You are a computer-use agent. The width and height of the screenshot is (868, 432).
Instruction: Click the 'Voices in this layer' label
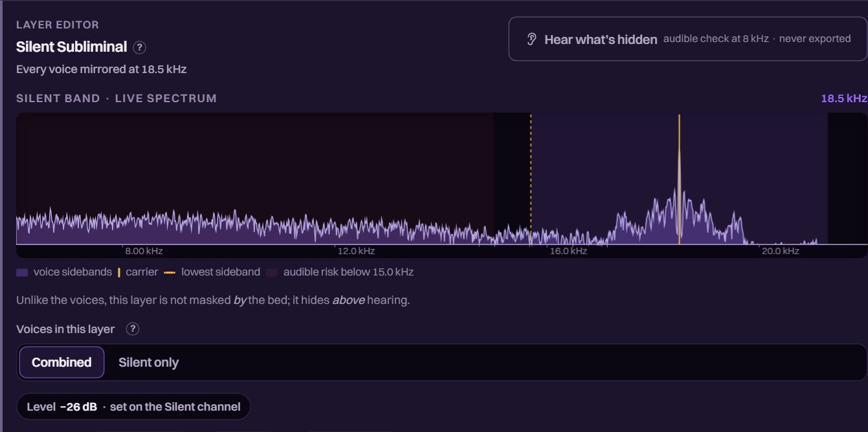coord(65,329)
